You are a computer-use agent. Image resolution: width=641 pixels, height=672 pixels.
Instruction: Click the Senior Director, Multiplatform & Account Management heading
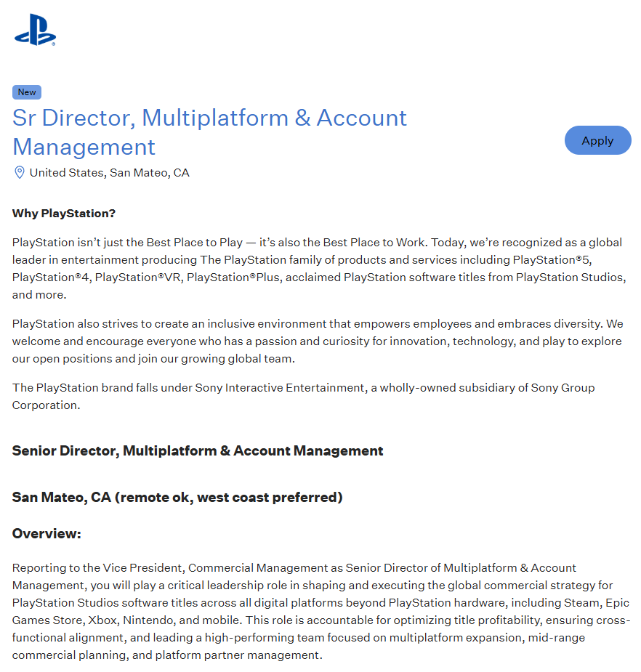(x=198, y=451)
